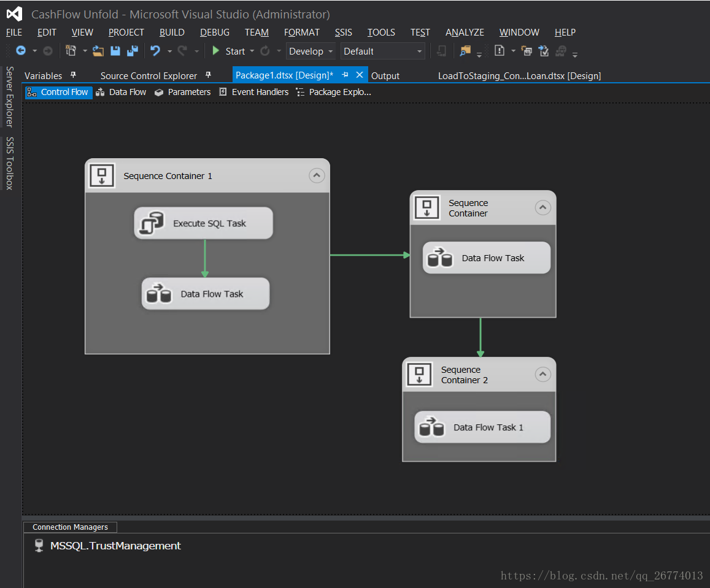Viewport: 710px width, 588px height.
Task: Open the FORMAT menu
Action: pos(301,32)
